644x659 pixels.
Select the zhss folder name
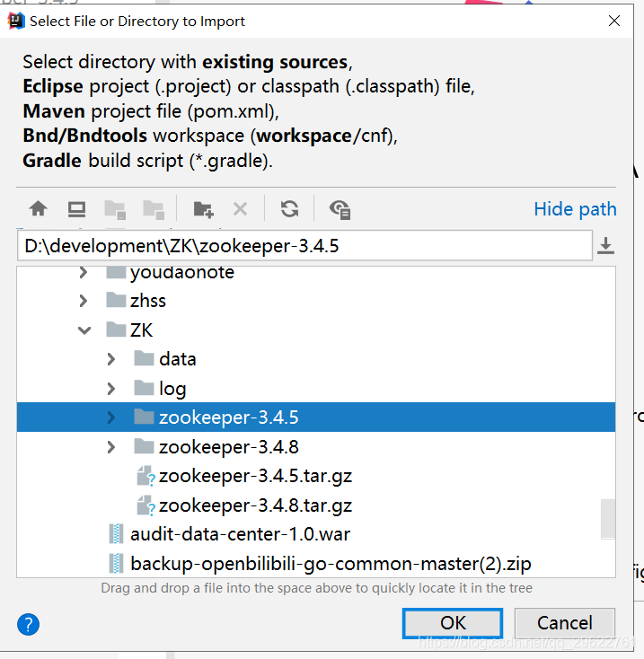(x=148, y=301)
